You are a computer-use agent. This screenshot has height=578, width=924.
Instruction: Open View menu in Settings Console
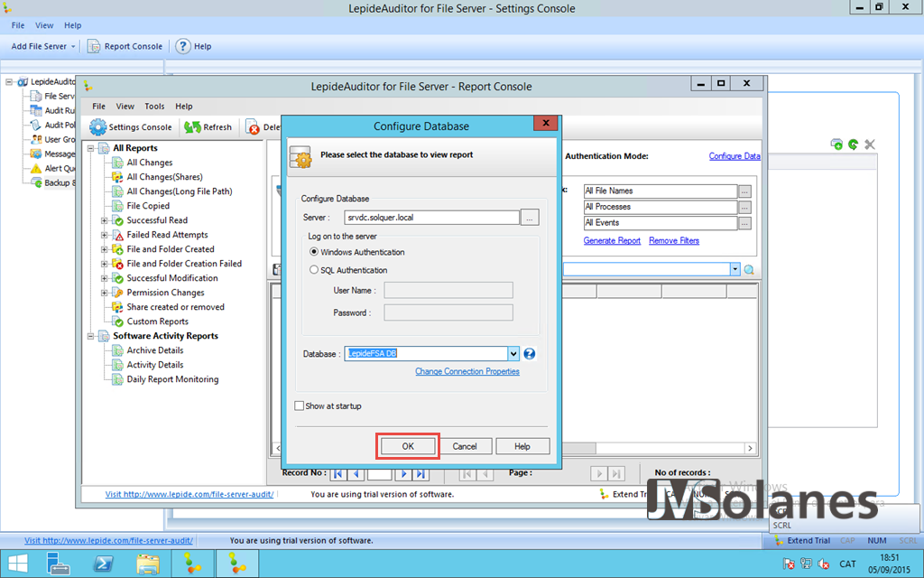[x=44, y=25]
